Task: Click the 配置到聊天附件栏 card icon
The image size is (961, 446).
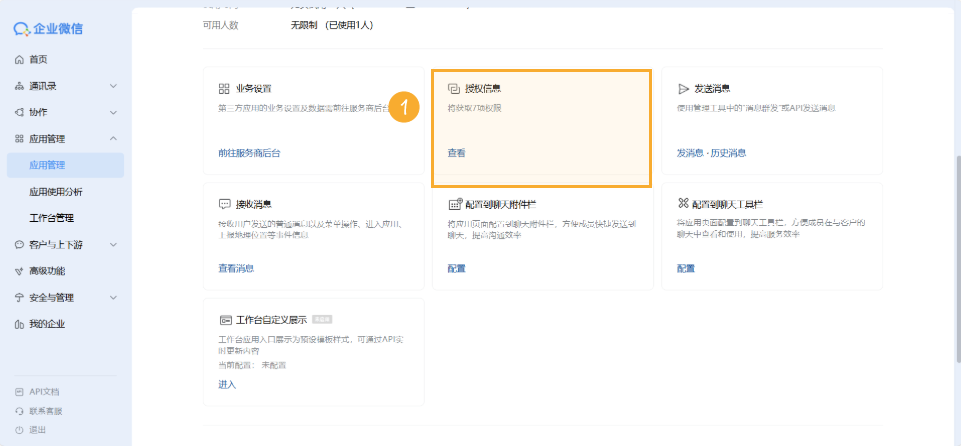Action: [x=455, y=204]
